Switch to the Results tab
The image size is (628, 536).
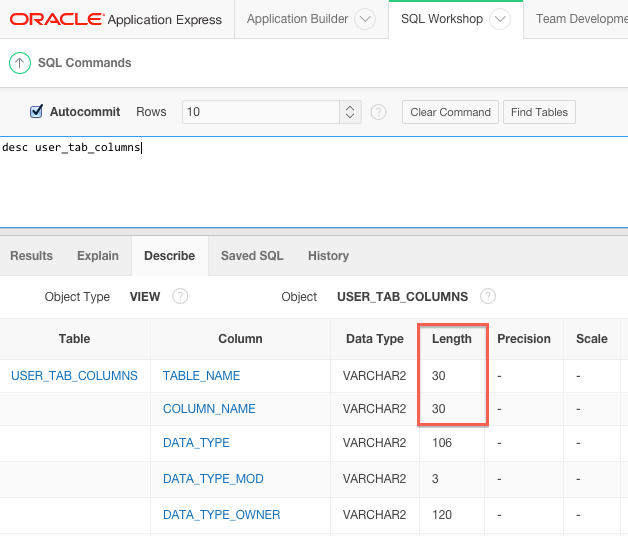(x=31, y=256)
